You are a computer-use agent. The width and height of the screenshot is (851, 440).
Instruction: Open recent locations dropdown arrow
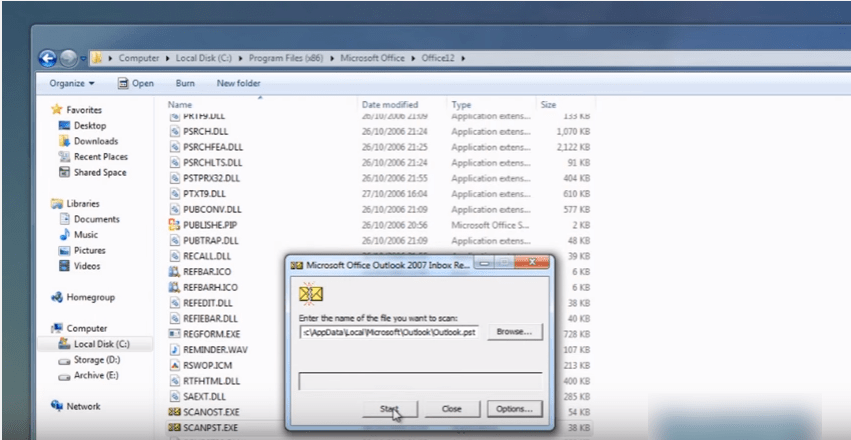coord(83,58)
